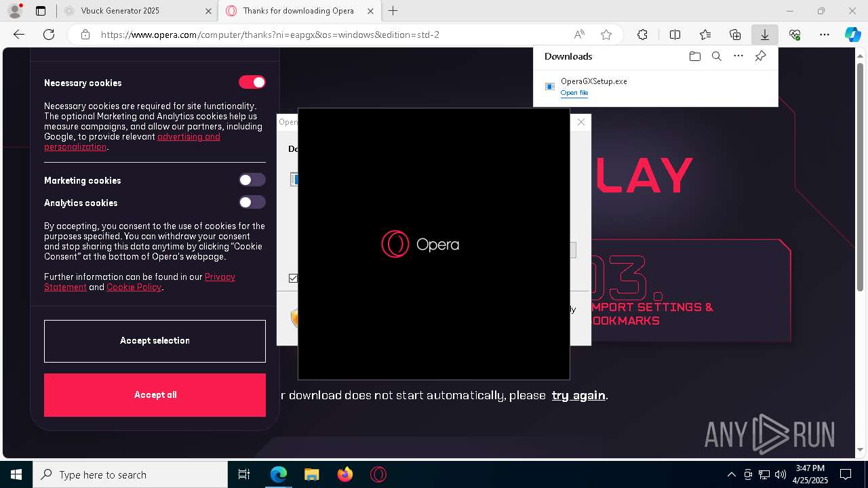Click the Opera installer taskbar icon

click(x=378, y=474)
